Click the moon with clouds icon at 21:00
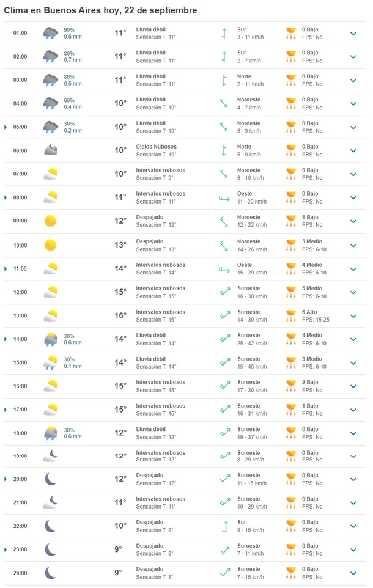 pos(51,502)
